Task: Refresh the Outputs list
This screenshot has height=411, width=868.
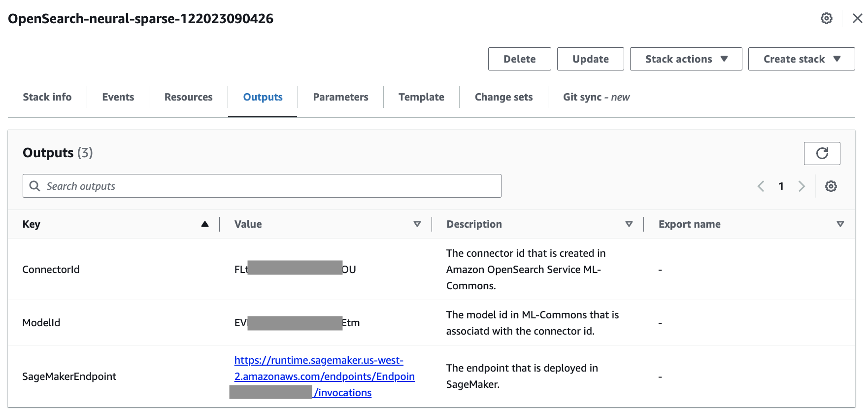Action: pyautogui.click(x=822, y=153)
